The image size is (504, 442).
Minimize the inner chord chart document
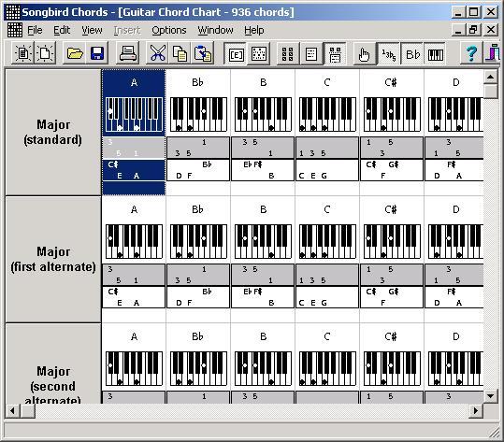point(458,30)
